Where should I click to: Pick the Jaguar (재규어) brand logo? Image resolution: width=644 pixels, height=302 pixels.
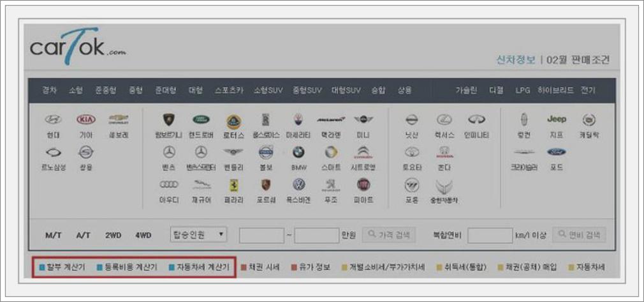(x=201, y=185)
